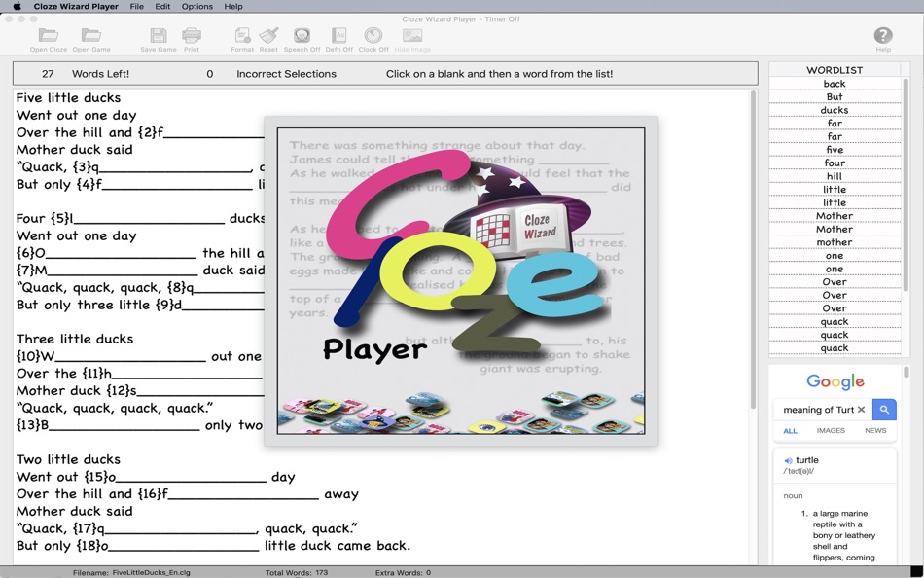Image resolution: width=924 pixels, height=578 pixels.
Task: Click the Google panel scrollbar
Action: [x=906, y=373]
